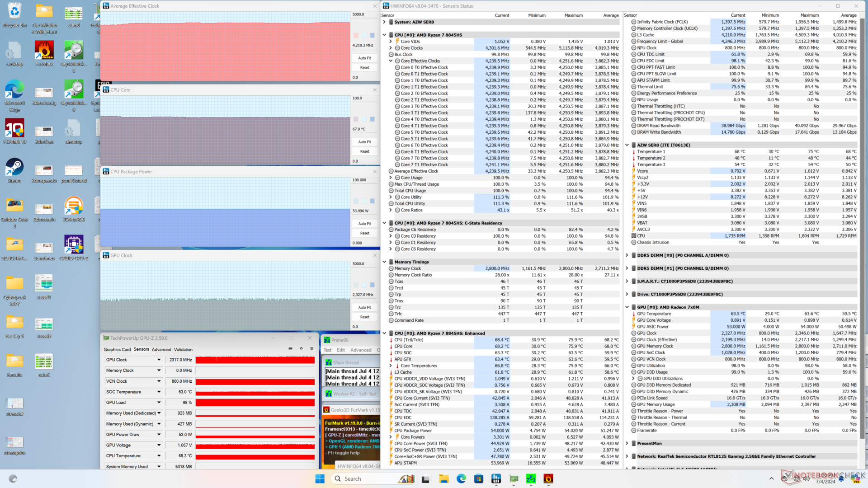Collapse GPU [#0] AMD Radeon section
868x488 pixels.
(627, 307)
